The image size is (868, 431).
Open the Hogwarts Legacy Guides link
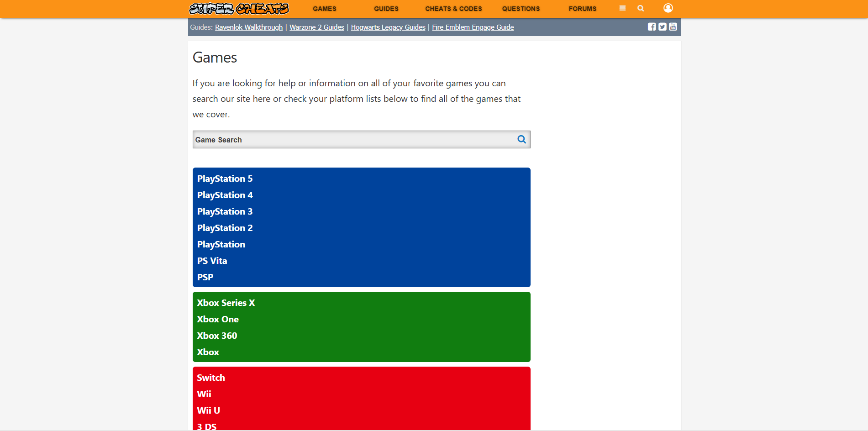(x=388, y=27)
